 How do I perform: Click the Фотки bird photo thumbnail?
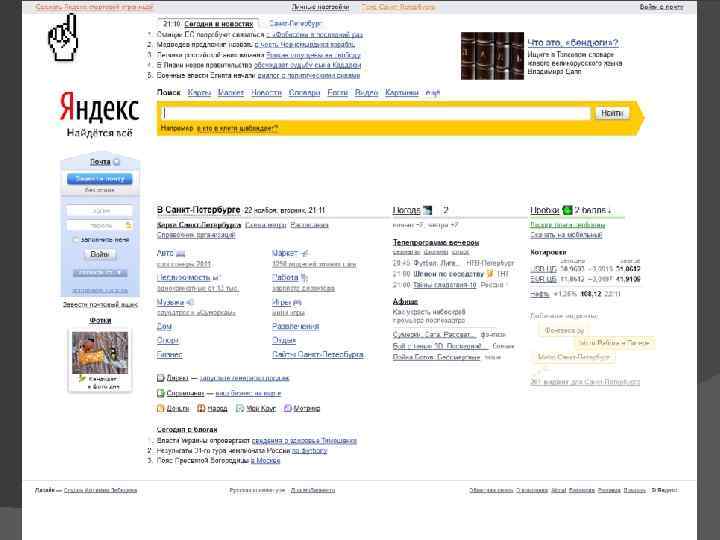[100, 353]
